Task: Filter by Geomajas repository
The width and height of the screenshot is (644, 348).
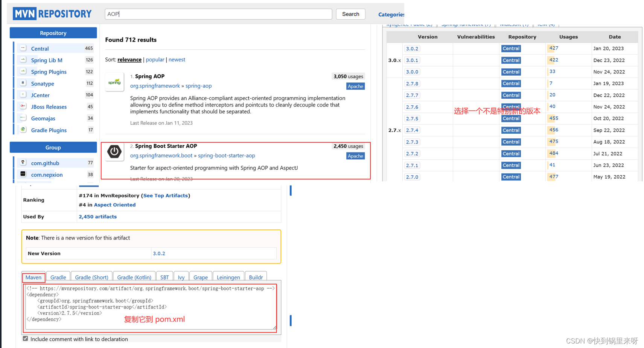Action: coord(43,119)
